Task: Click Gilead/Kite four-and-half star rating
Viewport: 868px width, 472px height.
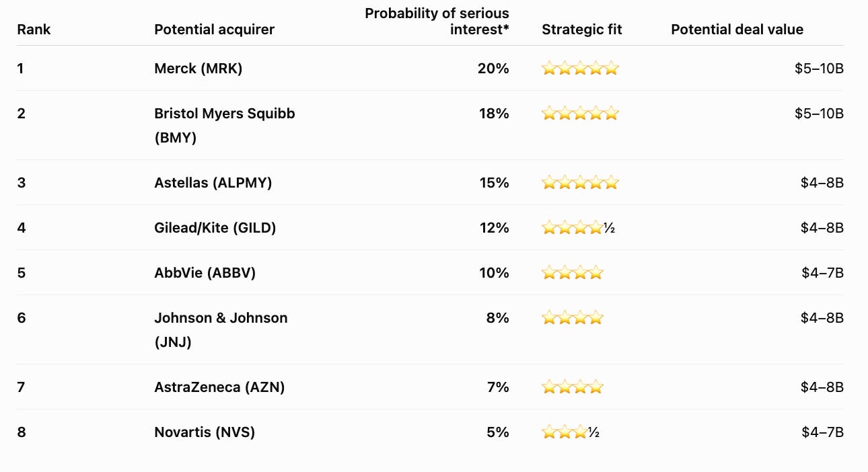Action: coord(579,228)
